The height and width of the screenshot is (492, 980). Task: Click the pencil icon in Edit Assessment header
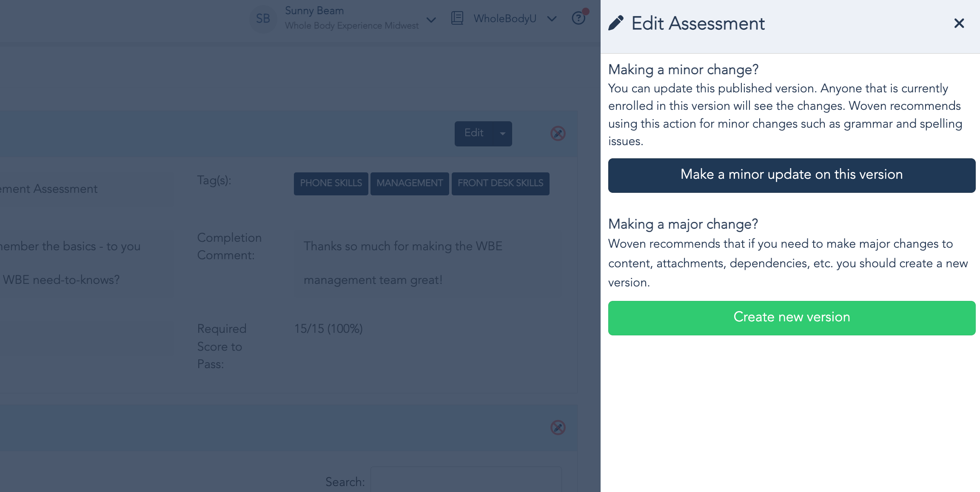[x=615, y=23]
